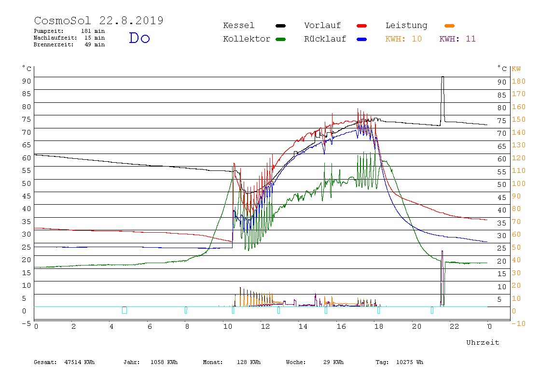Click the 'Pumpzeit: 181 min' line
This screenshot has width=554, height=392.
tap(69, 31)
